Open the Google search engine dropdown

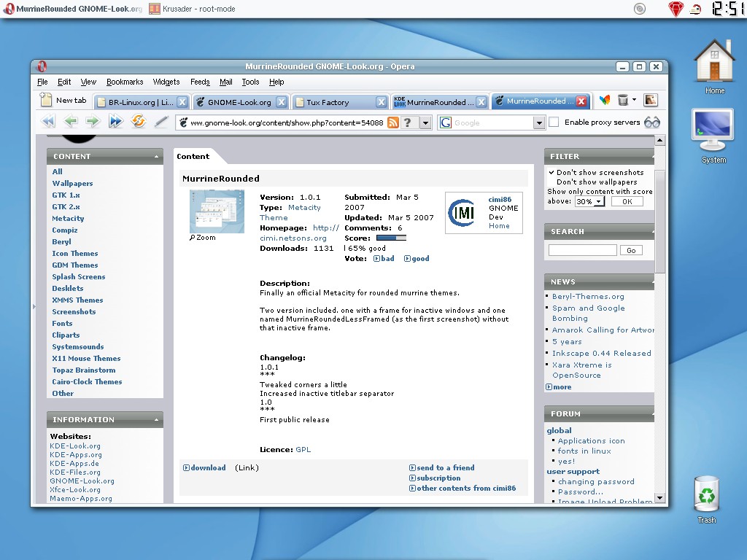click(x=539, y=122)
